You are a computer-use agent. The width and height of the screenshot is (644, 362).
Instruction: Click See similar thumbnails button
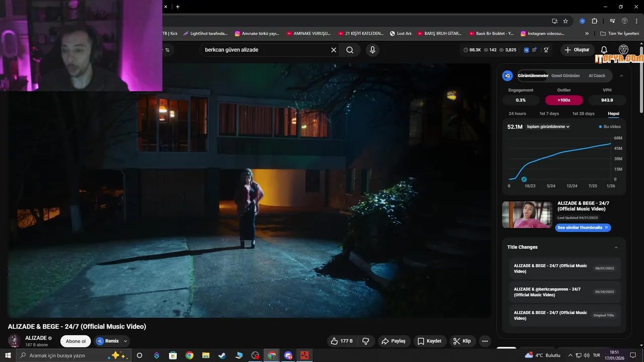pyautogui.click(x=583, y=228)
